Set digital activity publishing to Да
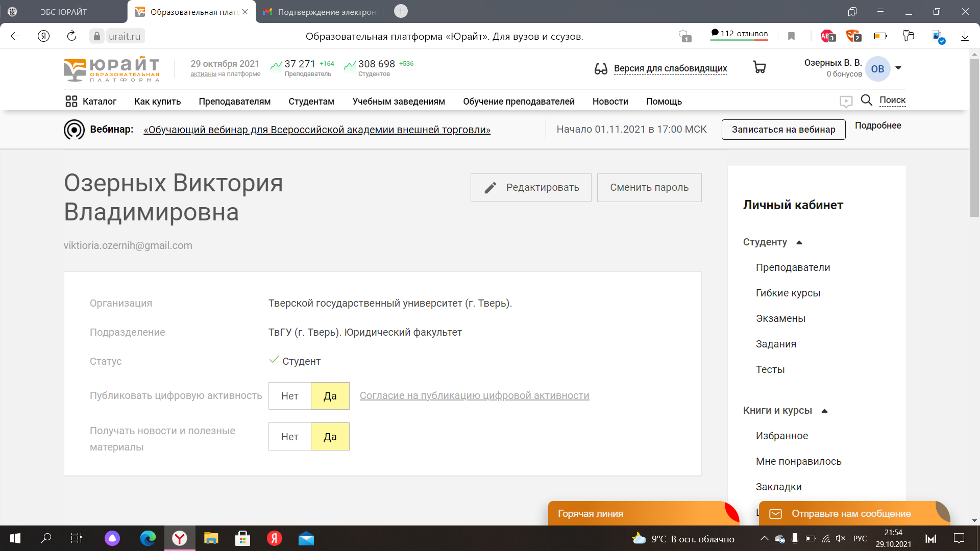 pos(330,396)
